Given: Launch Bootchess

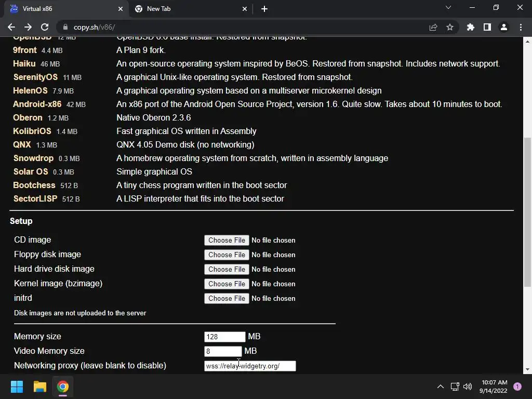Looking at the screenshot, I should 34,185.
